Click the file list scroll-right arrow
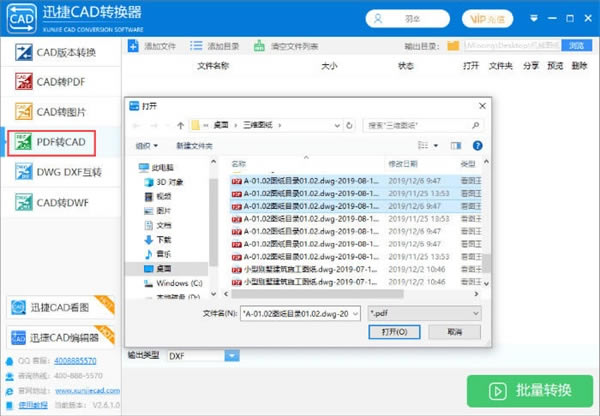The height and width of the screenshot is (416, 600). point(476,294)
